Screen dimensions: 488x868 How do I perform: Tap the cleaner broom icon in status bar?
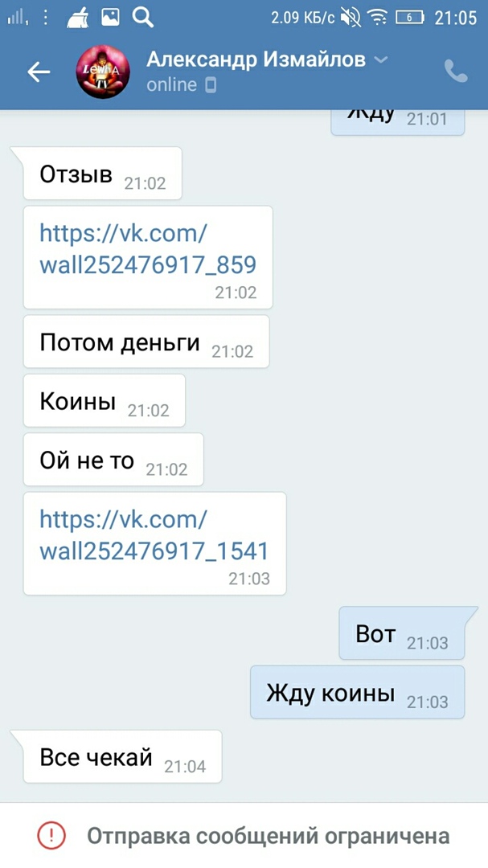pos(78,18)
